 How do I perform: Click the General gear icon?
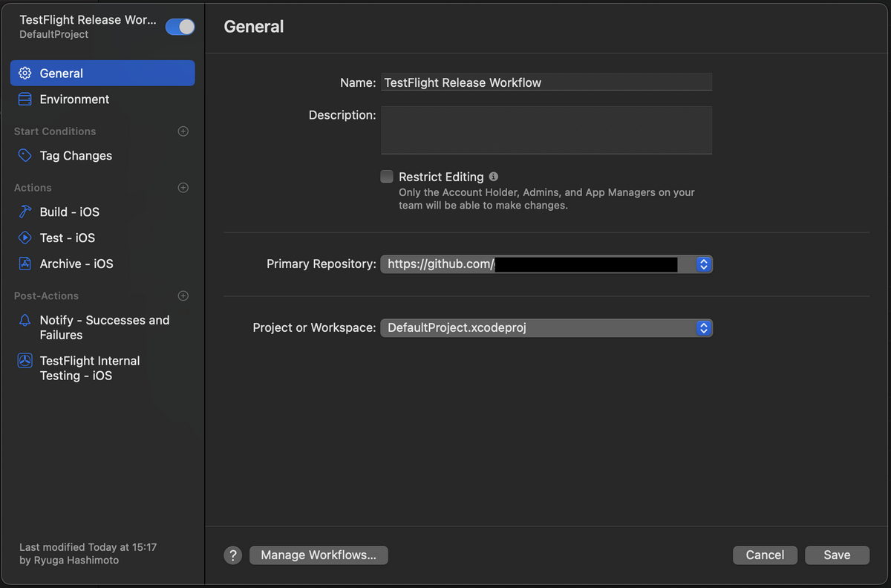click(25, 73)
